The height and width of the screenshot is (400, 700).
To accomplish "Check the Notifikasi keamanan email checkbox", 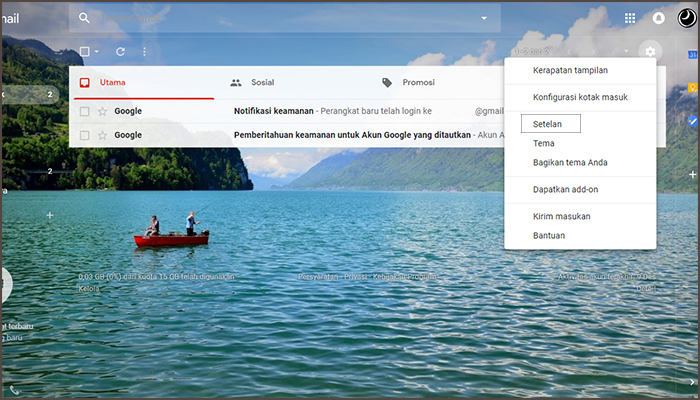I will 85,112.
